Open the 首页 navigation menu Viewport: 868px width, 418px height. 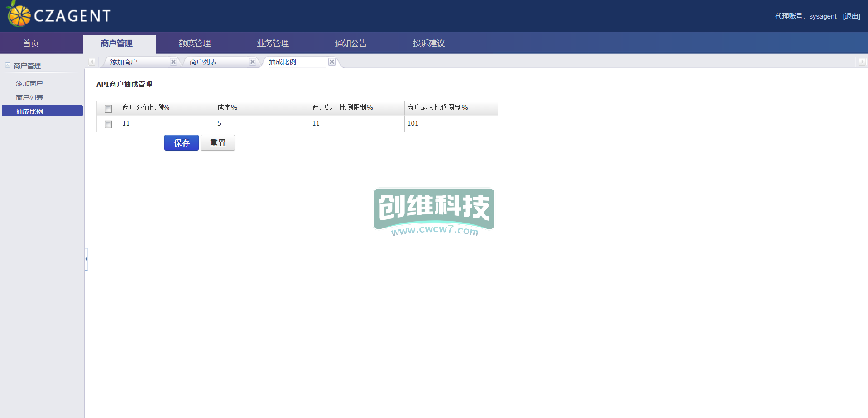click(x=31, y=43)
